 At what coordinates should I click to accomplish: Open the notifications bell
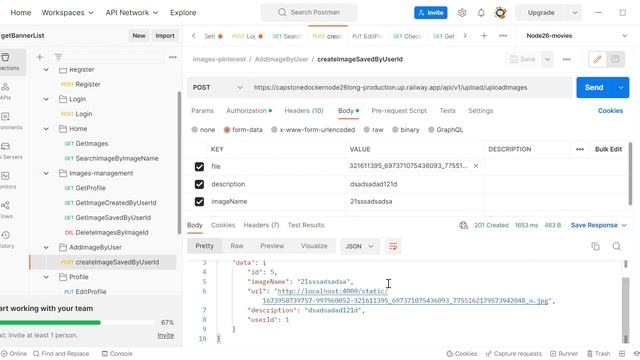pos(481,13)
